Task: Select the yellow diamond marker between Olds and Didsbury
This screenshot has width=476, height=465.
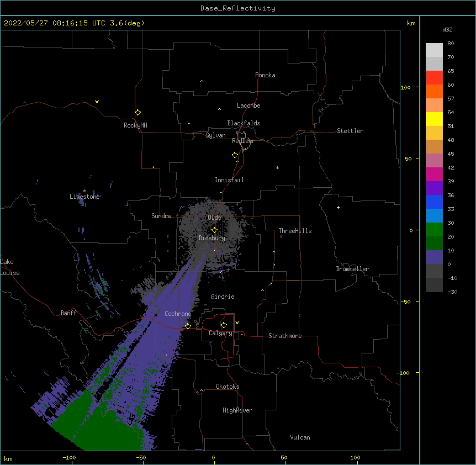Action: [x=214, y=230]
